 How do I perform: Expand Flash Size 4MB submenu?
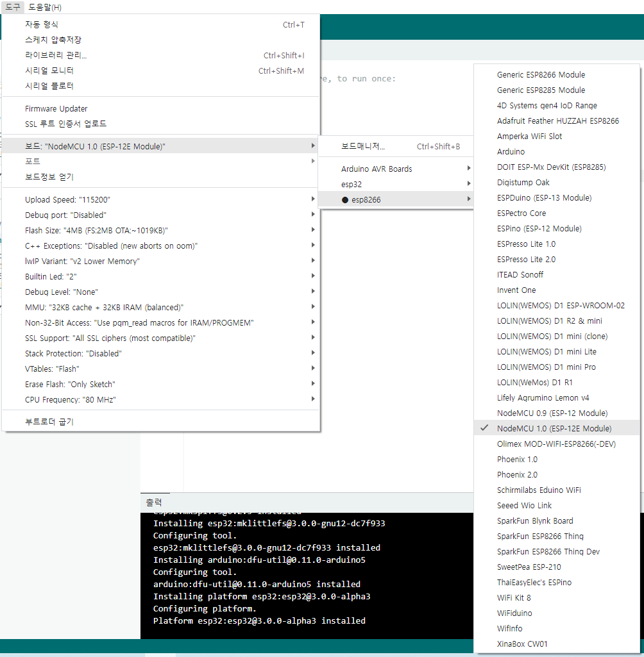(x=161, y=231)
